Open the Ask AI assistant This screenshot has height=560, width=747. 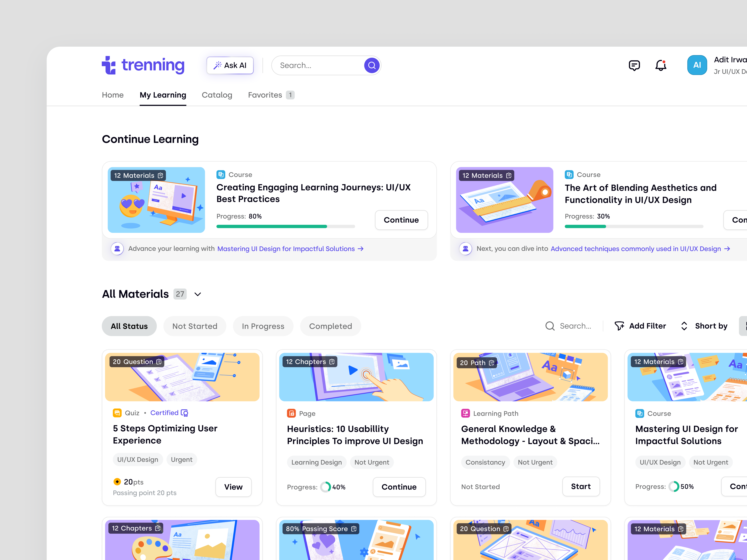click(230, 65)
